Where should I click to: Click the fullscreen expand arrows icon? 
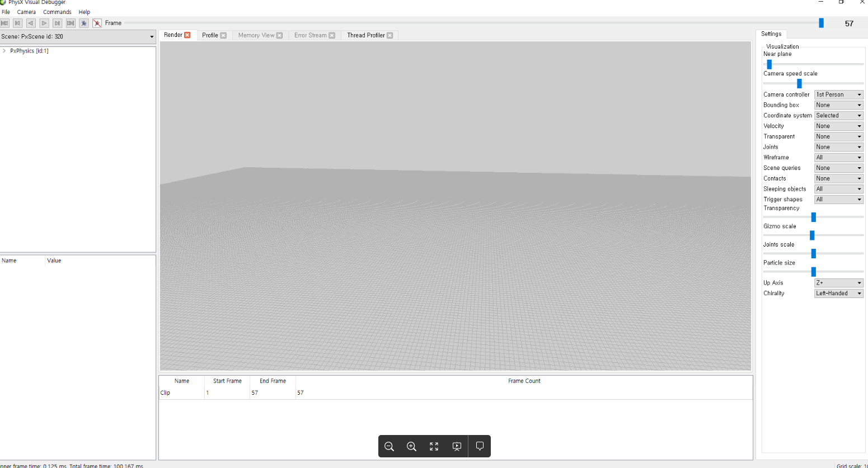point(434,446)
